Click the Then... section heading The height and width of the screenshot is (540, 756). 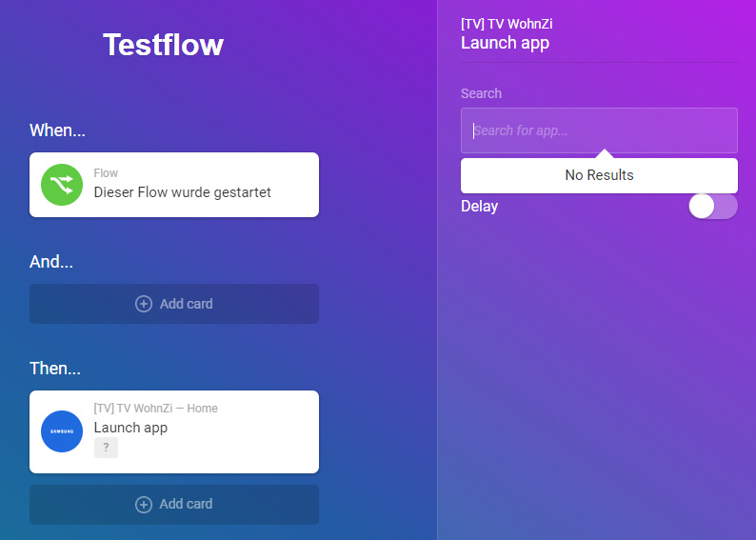click(x=55, y=369)
